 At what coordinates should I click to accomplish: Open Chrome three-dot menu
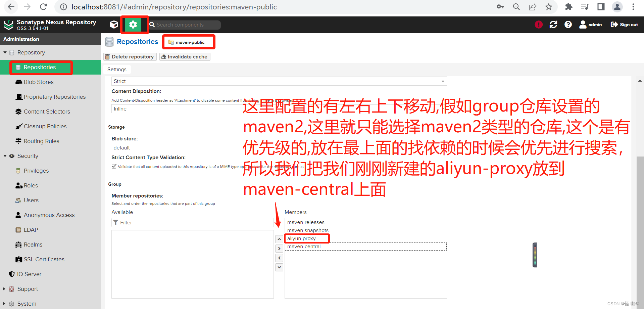click(x=633, y=7)
